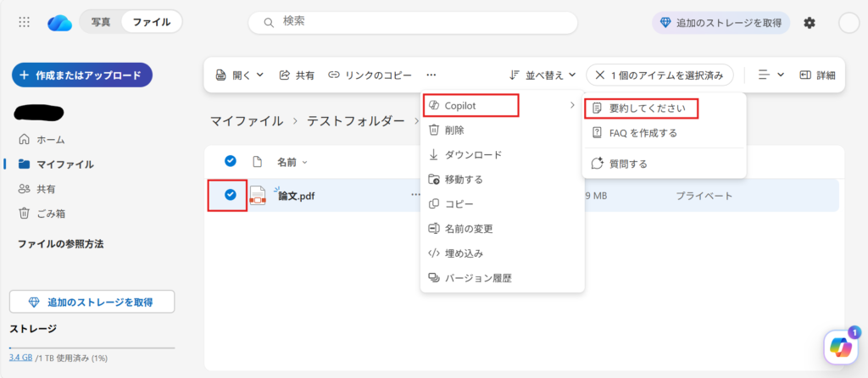The image size is (868, 378).
Task: Click the 追加のストレージを取得 sidebar button
Action: pyautogui.click(x=92, y=302)
